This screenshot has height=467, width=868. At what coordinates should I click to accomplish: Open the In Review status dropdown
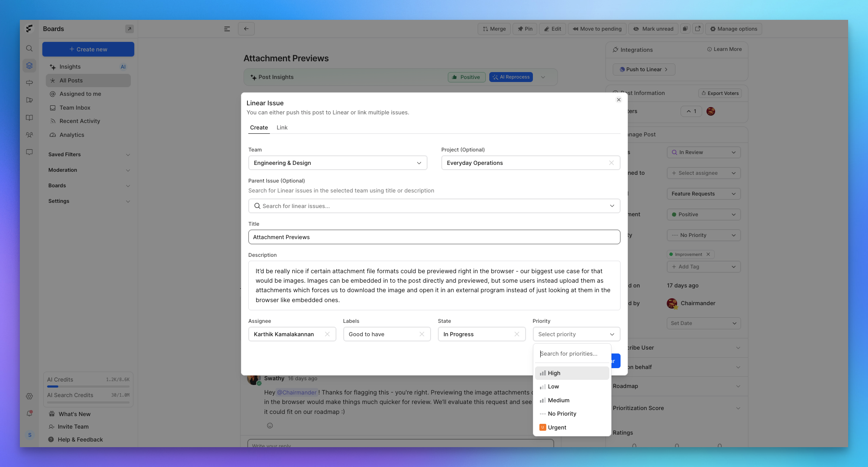pos(704,152)
